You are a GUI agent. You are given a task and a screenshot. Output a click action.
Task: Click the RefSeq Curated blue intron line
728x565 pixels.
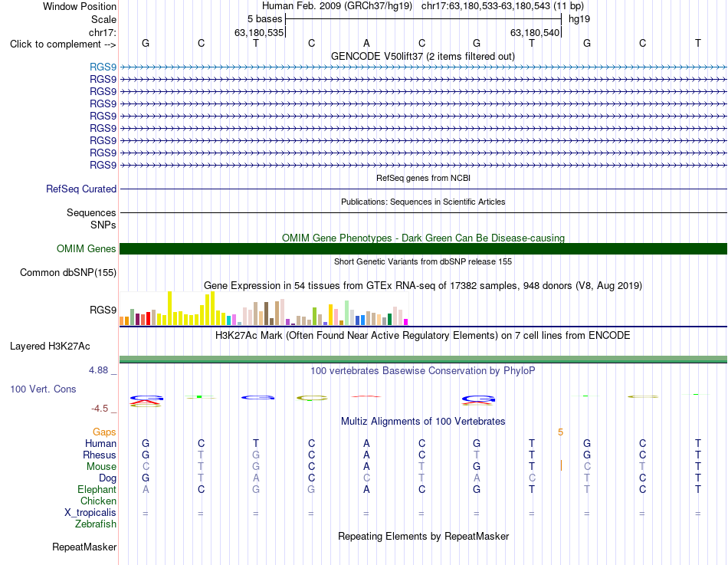tap(423, 189)
